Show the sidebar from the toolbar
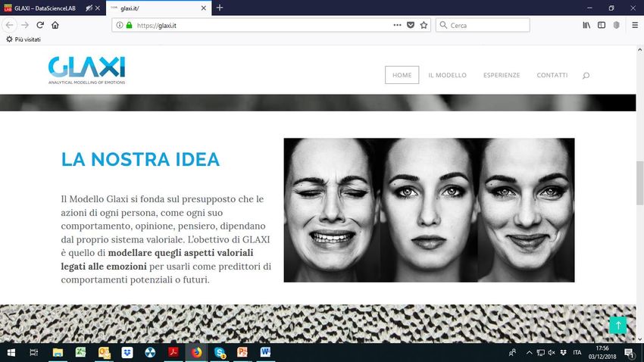Screen dimensions: 644x362 pos(602,25)
